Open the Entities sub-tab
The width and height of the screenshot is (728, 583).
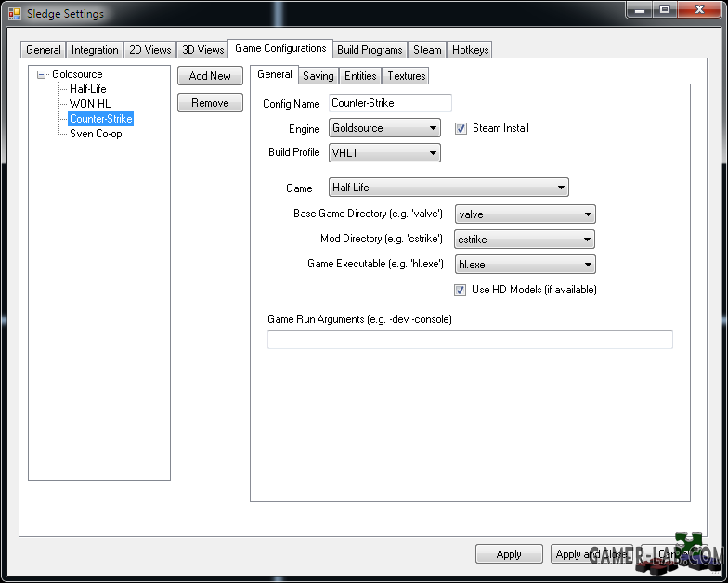click(x=360, y=76)
